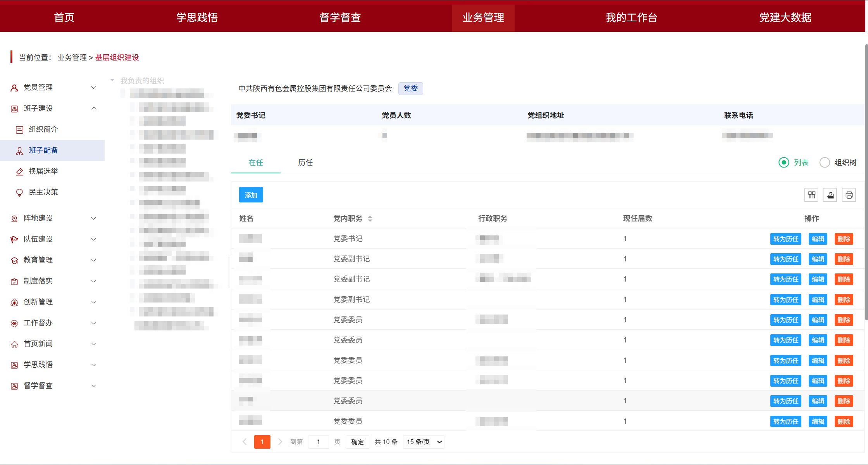Select the 组织树 radio button
The width and height of the screenshot is (868, 465).
[825, 162]
